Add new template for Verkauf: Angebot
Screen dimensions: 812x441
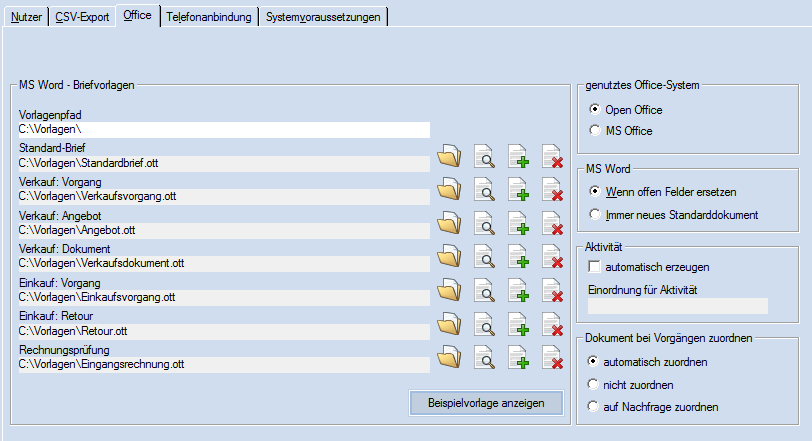tap(518, 223)
